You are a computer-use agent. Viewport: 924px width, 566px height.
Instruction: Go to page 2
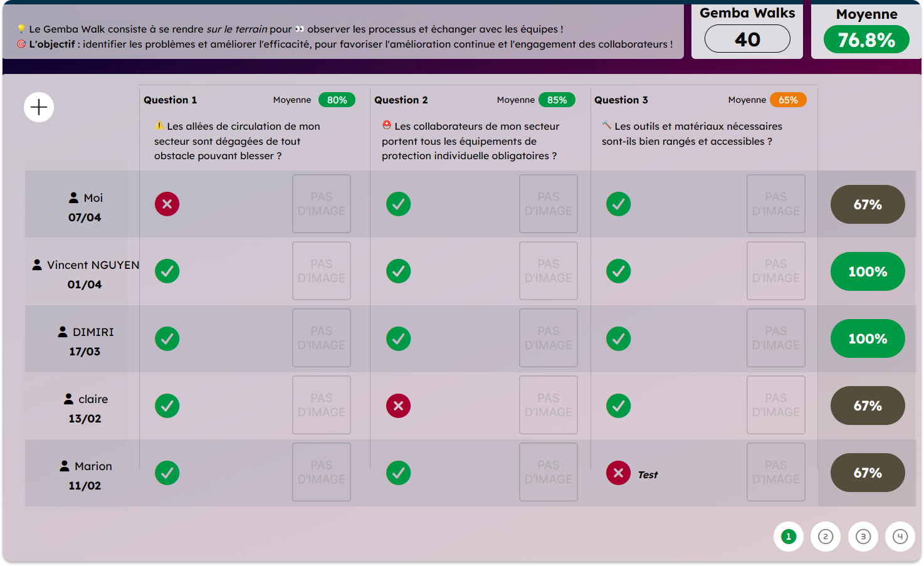pos(826,537)
